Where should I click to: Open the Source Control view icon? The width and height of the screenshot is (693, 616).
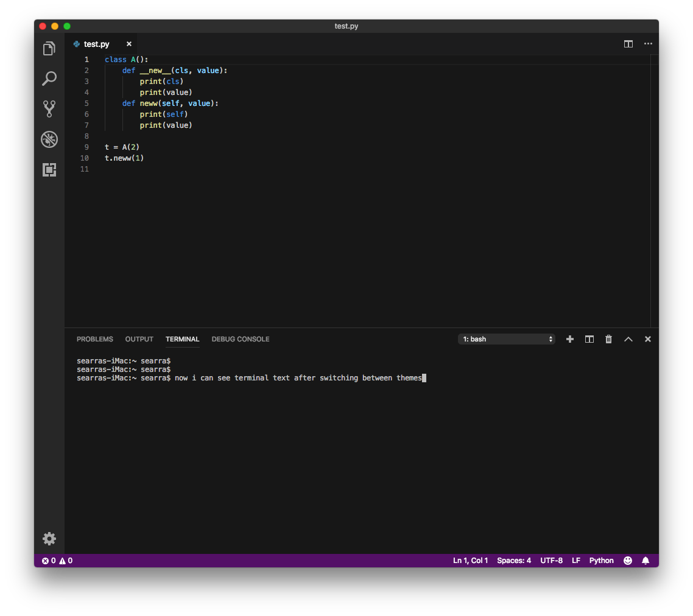tap(49, 109)
